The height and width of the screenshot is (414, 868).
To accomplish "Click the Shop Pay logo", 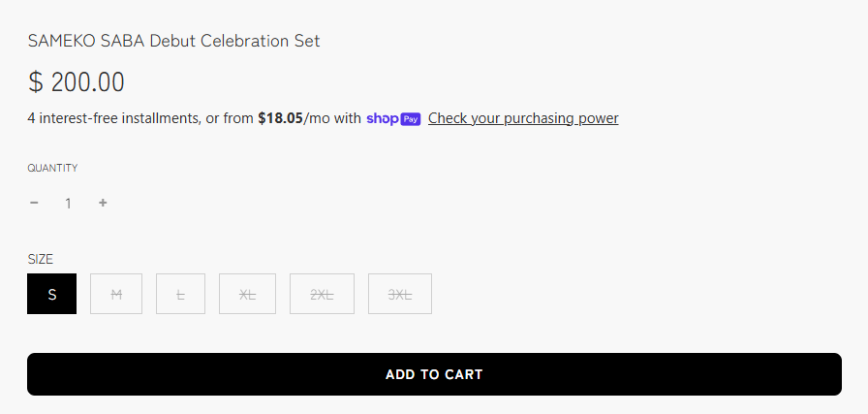I will (393, 118).
